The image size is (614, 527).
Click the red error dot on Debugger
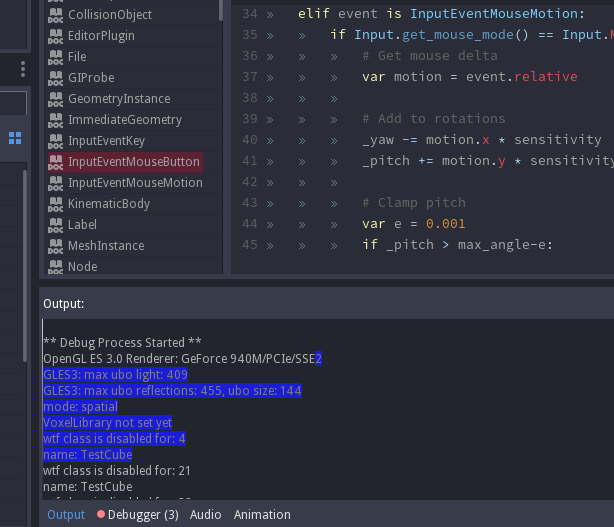101,514
